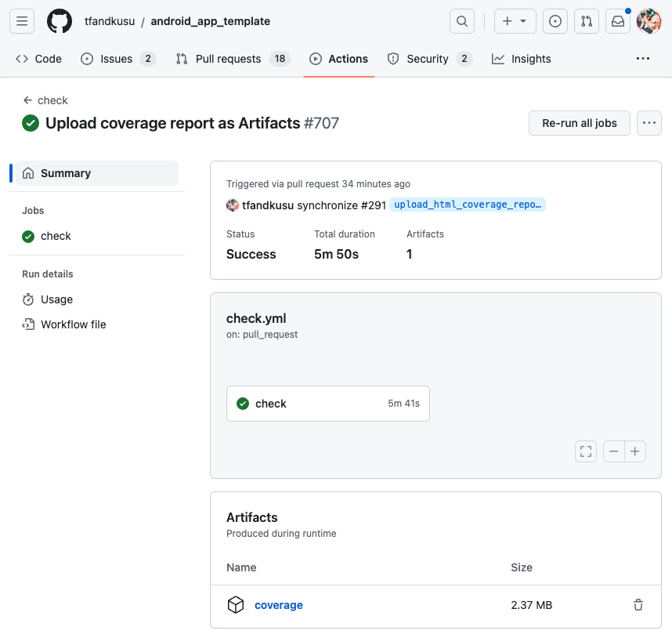
Task: Zoom out the workflow graph
Action: (x=614, y=451)
